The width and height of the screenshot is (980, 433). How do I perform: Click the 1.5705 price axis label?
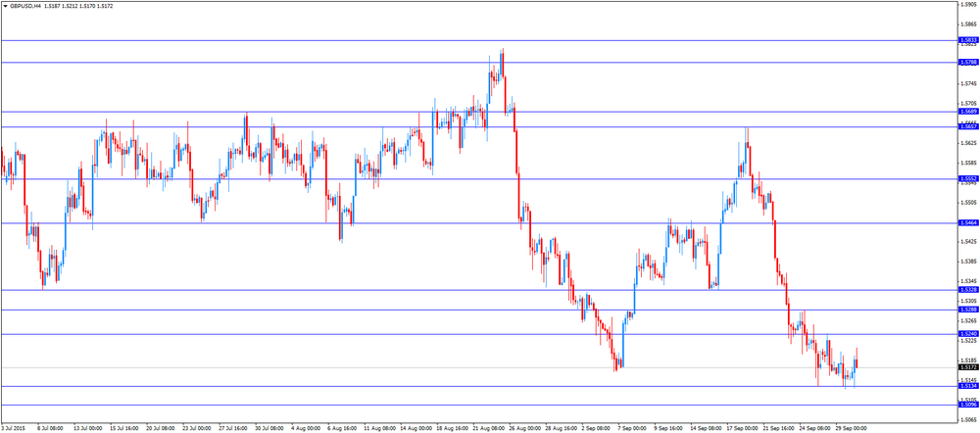[969, 104]
